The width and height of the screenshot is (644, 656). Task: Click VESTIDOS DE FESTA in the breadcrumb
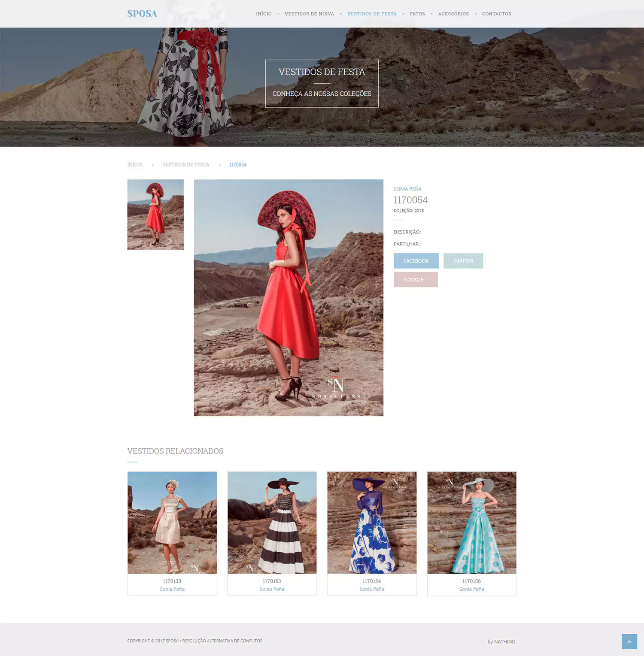click(185, 164)
